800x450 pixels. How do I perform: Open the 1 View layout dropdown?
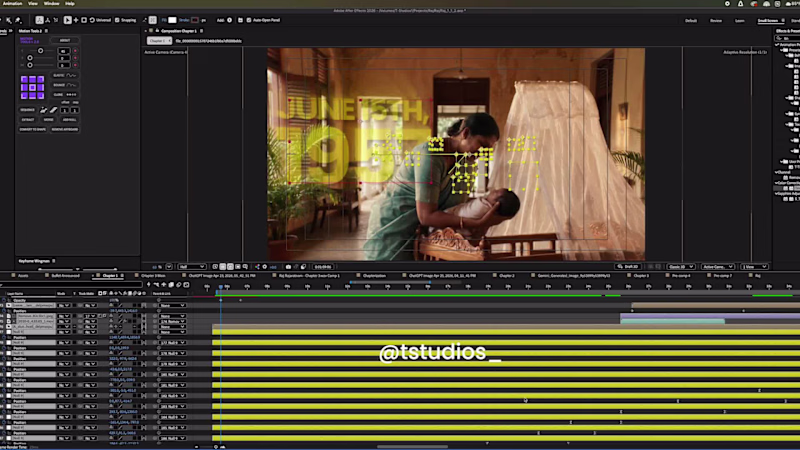pyautogui.click(x=754, y=267)
